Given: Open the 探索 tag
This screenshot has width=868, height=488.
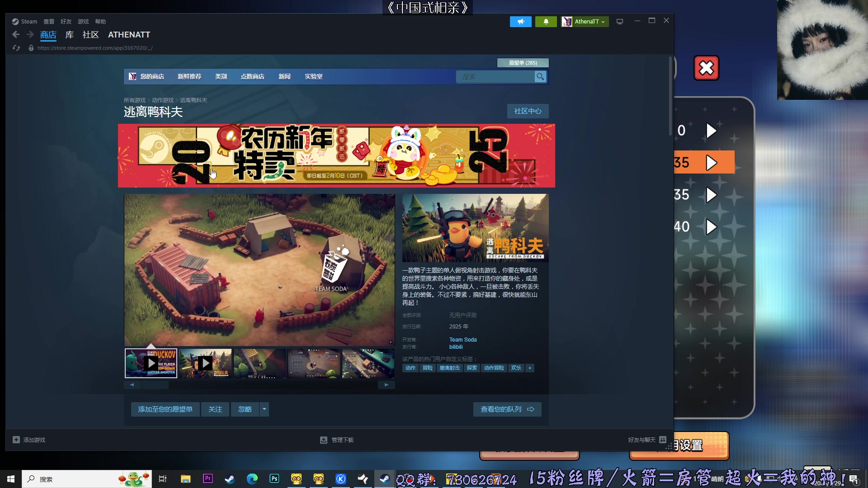Looking at the screenshot, I should pos(472,368).
